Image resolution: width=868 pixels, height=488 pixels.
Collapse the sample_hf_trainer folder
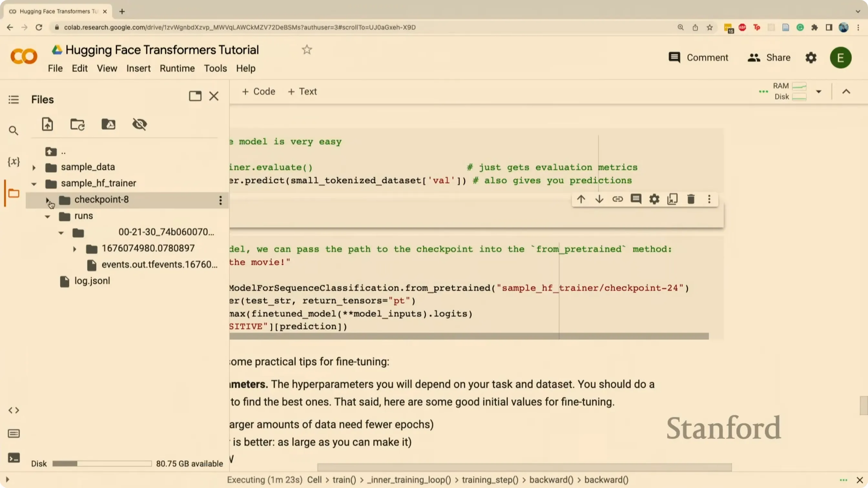[34, 184]
